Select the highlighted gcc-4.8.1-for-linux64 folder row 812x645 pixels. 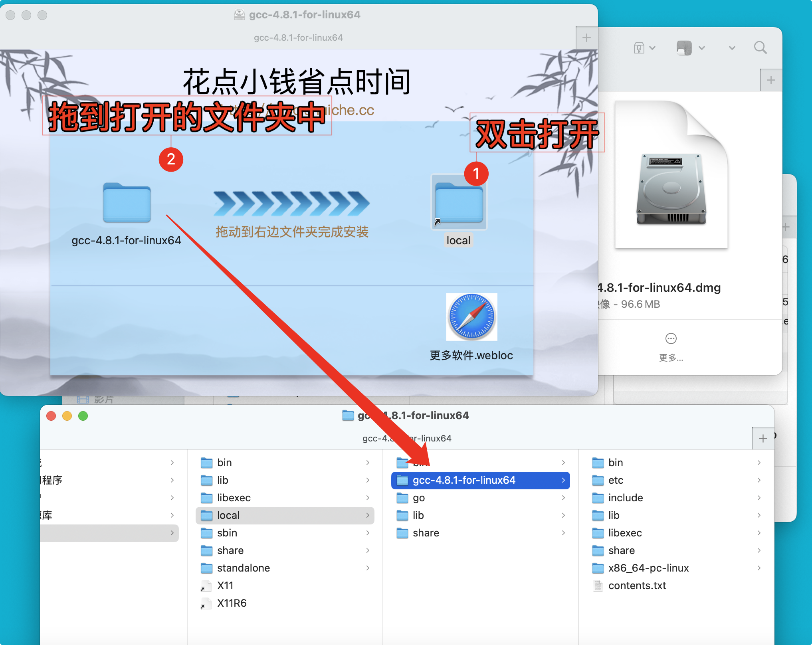(x=464, y=480)
